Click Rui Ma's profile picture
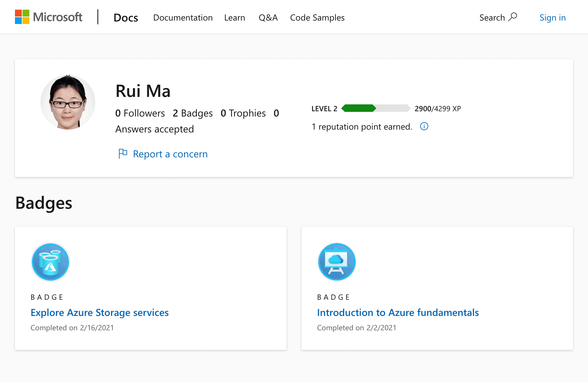 68,102
